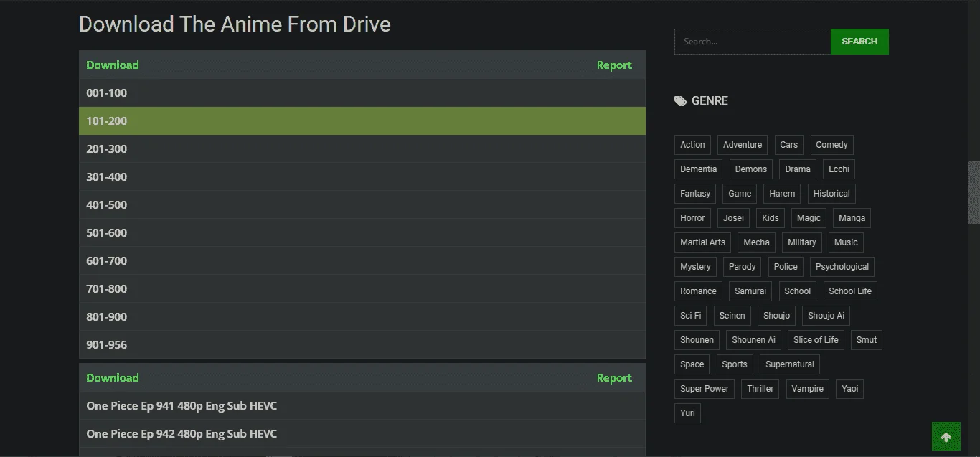Select the Adventure genre tag
The image size is (980, 457).
pos(743,145)
